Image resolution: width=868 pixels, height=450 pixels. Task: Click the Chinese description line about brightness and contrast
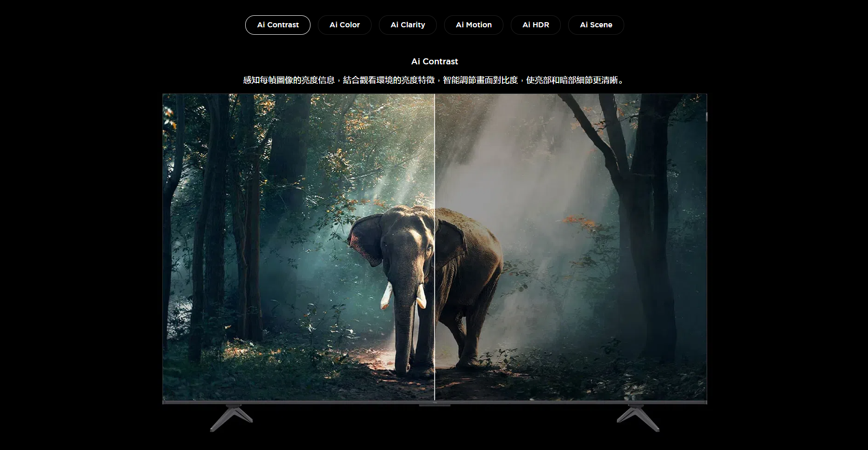pyautogui.click(x=434, y=80)
